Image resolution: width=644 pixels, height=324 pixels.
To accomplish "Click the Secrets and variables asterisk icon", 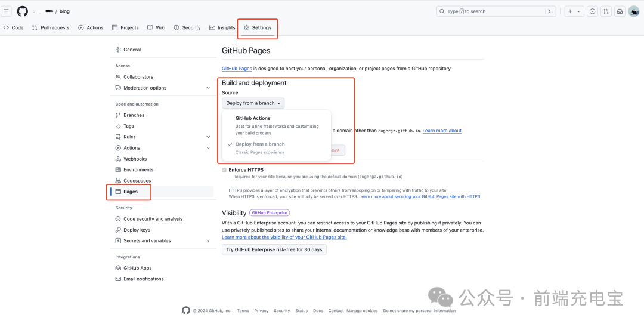I will point(118,241).
